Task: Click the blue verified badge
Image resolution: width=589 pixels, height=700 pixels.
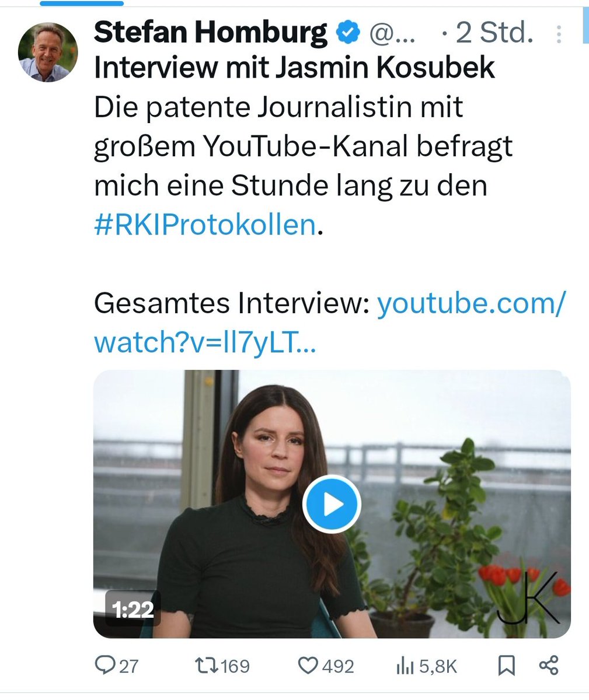Action: pyautogui.click(x=347, y=34)
